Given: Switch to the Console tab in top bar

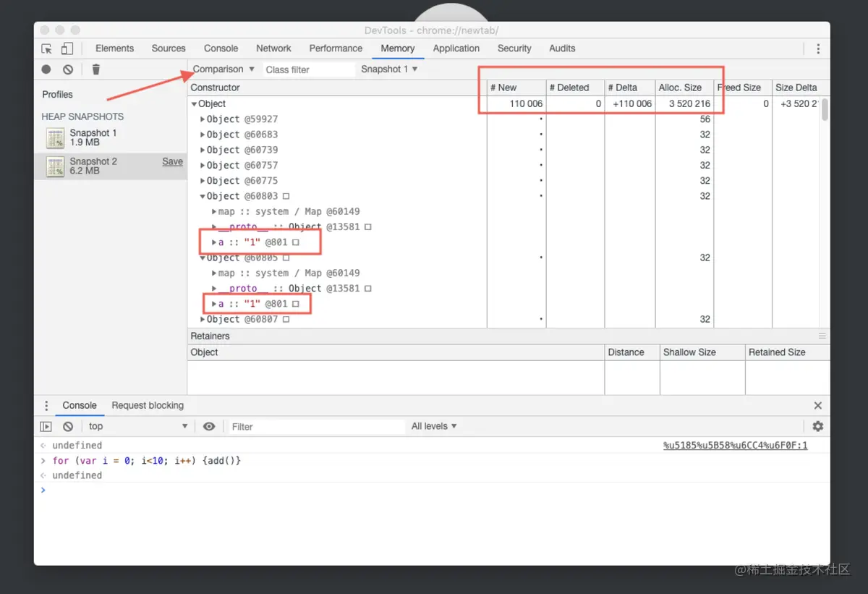Looking at the screenshot, I should coord(221,48).
